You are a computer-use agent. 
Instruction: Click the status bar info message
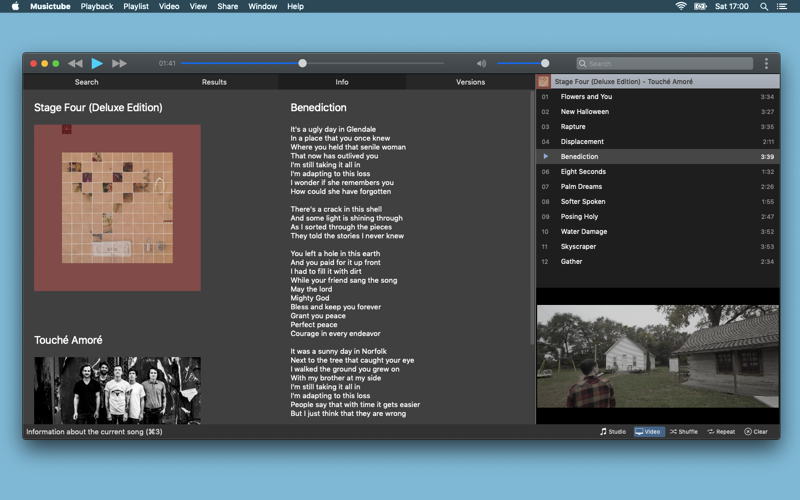tap(94, 432)
